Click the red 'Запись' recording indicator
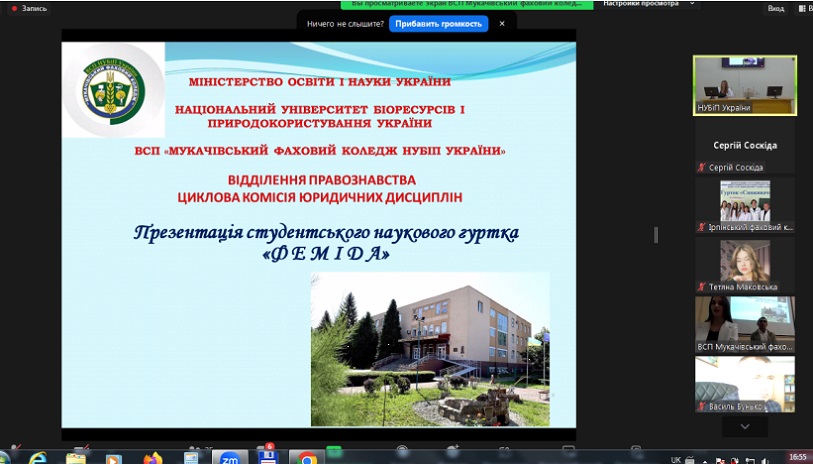The width and height of the screenshot is (813, 464). pos(30,8)
